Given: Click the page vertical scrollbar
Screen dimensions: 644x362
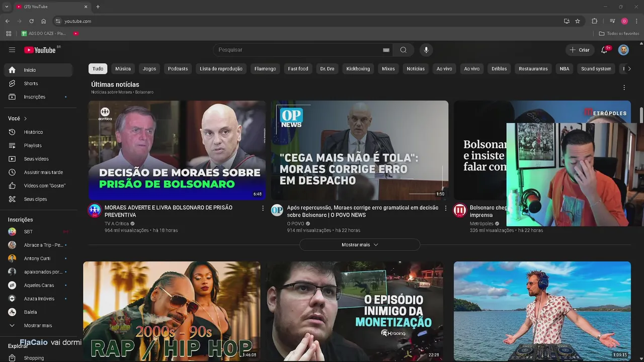Looking at the screenshot, I should click(x=641, y=115).
